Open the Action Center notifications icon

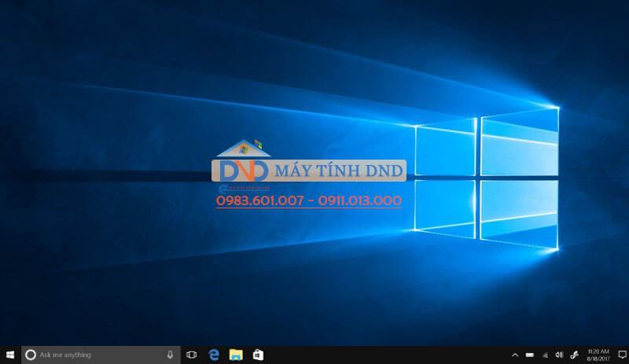click(x=622, y=355)
